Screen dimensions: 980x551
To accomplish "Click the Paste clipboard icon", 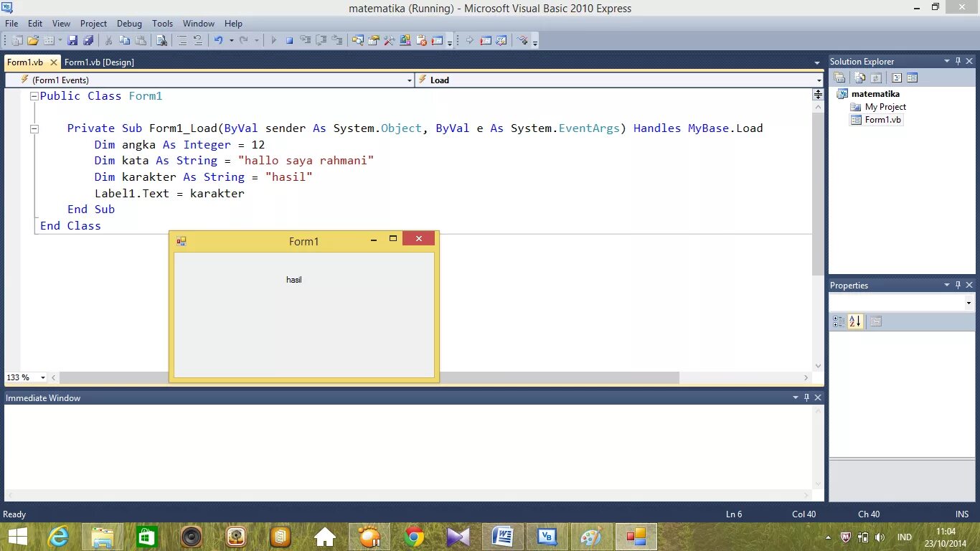I will pyautogui.click(x=141, y=40).
